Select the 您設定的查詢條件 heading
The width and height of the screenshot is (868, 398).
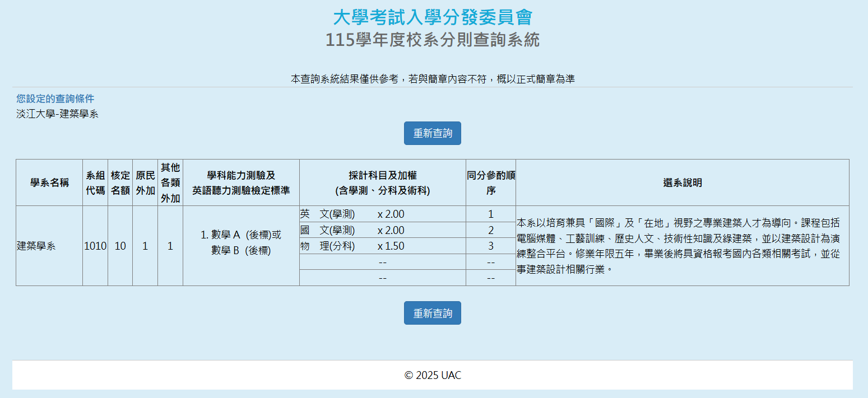(x=55, y=99)
